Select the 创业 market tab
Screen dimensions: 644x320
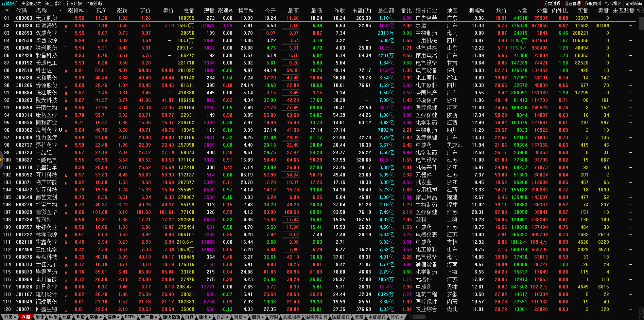pos(40,317)
